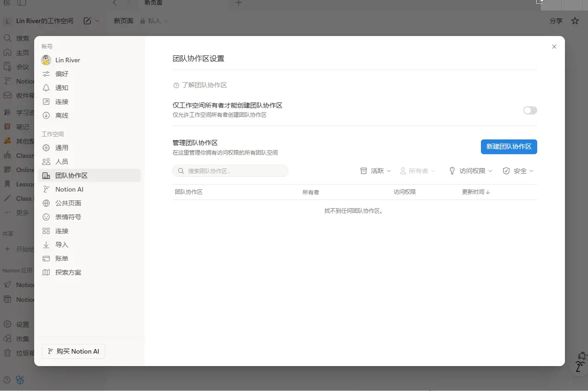Open the 活跃 filter dropdown
This screenshot has height=391, width=588.
[376, 171]
